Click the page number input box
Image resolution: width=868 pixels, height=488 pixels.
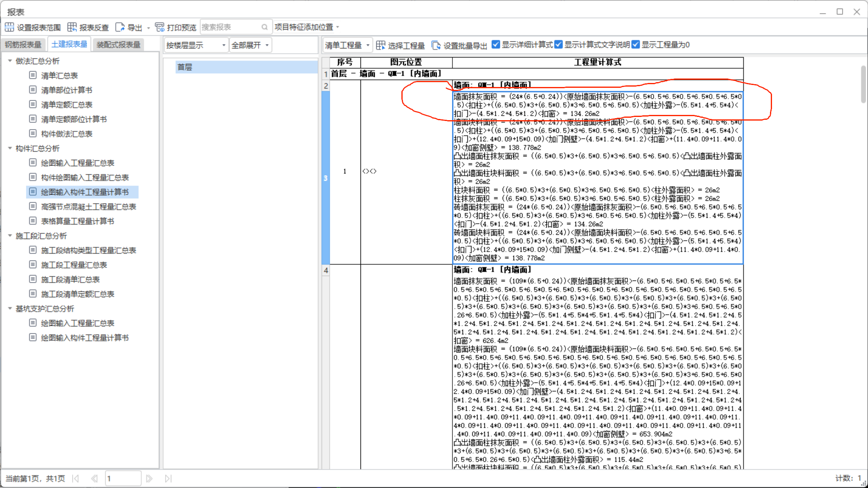click(123, 478)
